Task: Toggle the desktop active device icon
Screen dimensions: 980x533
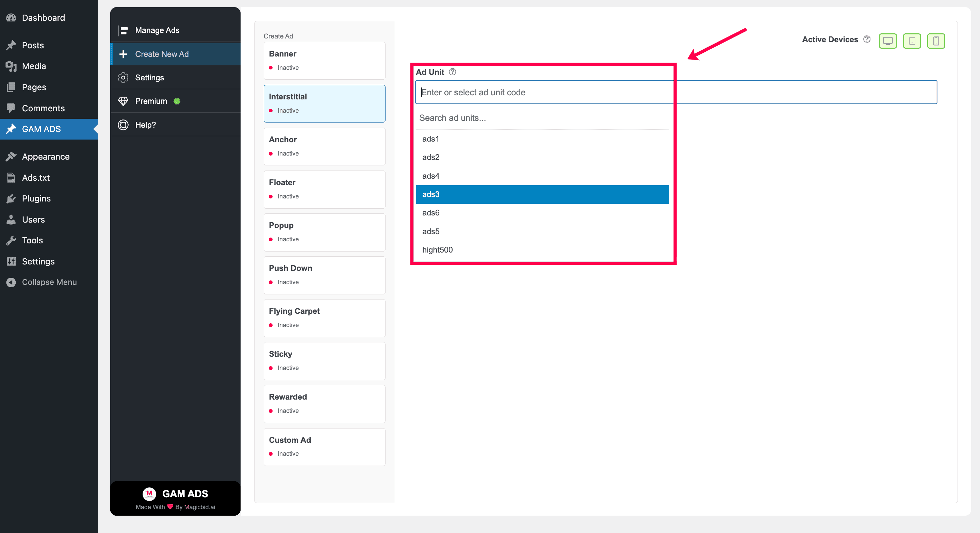Action: (887, 41)
